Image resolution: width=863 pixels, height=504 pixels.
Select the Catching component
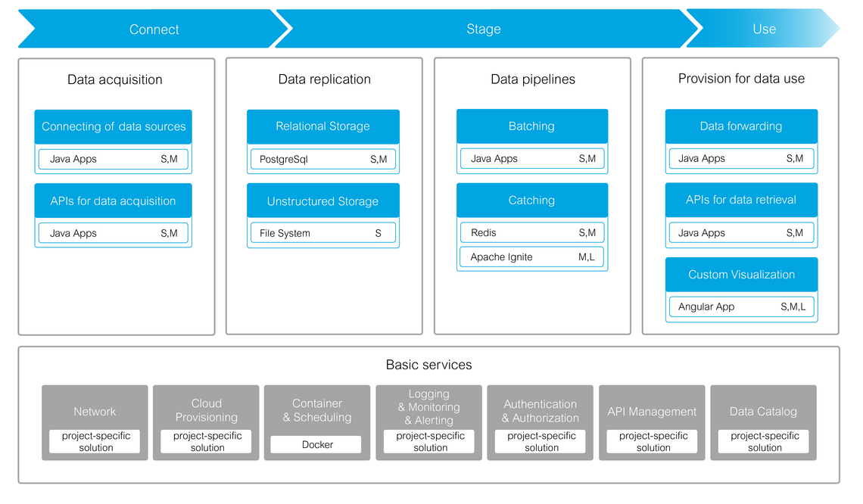coord(532,200)
